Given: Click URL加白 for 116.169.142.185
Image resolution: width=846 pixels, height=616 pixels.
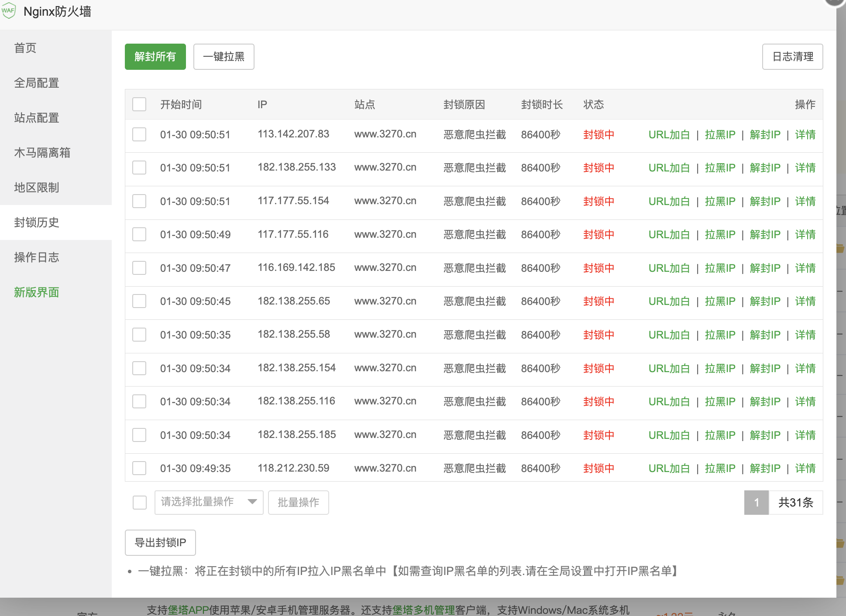Looking at the screenshot, I should [x=669, y=268].
